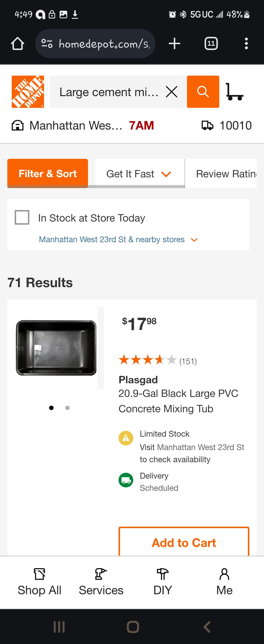Open the shopping cart
The image size is (264, 644).
pos(234,92)
